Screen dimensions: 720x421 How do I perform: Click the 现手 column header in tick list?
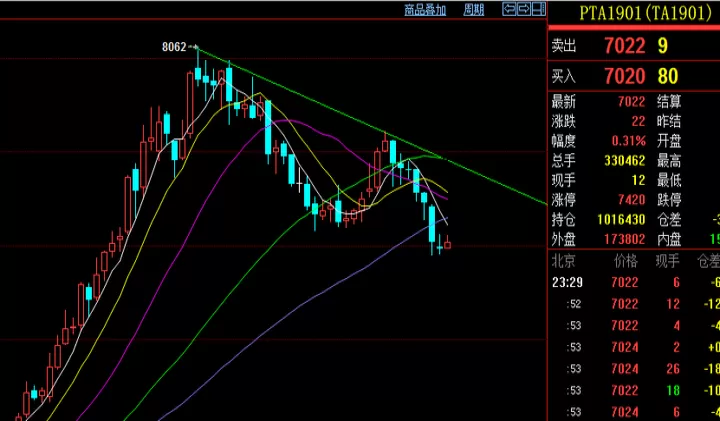(667, 261)
